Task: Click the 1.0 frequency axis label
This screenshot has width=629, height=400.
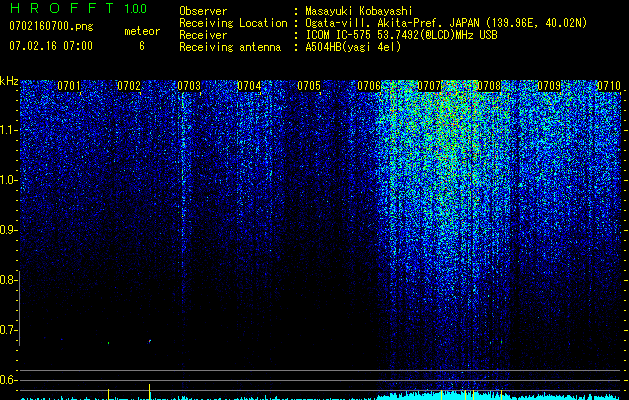Action: (x=7, y=180)
